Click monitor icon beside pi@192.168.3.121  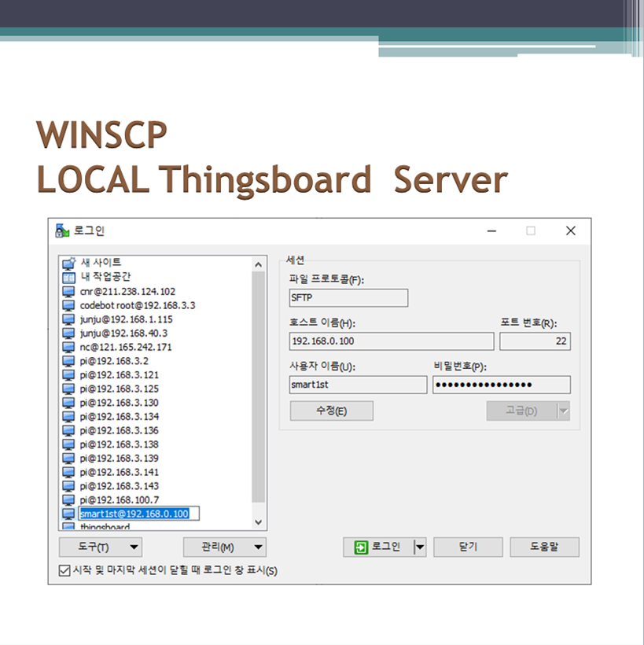(x=68, y=375)
